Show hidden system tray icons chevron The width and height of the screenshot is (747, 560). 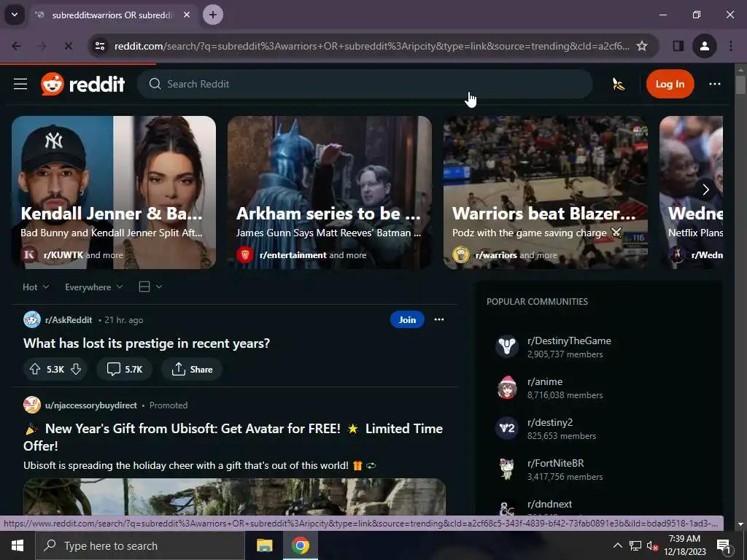[x=617, y=545]
